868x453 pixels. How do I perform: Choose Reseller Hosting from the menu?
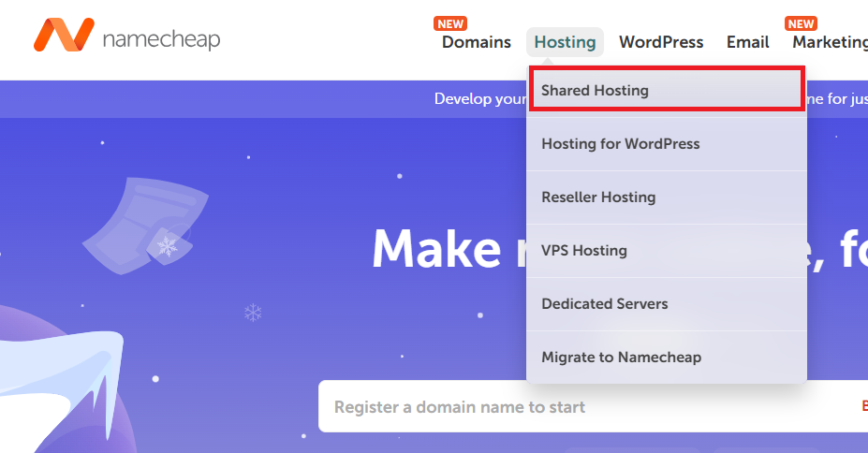[x=667, y=197]
